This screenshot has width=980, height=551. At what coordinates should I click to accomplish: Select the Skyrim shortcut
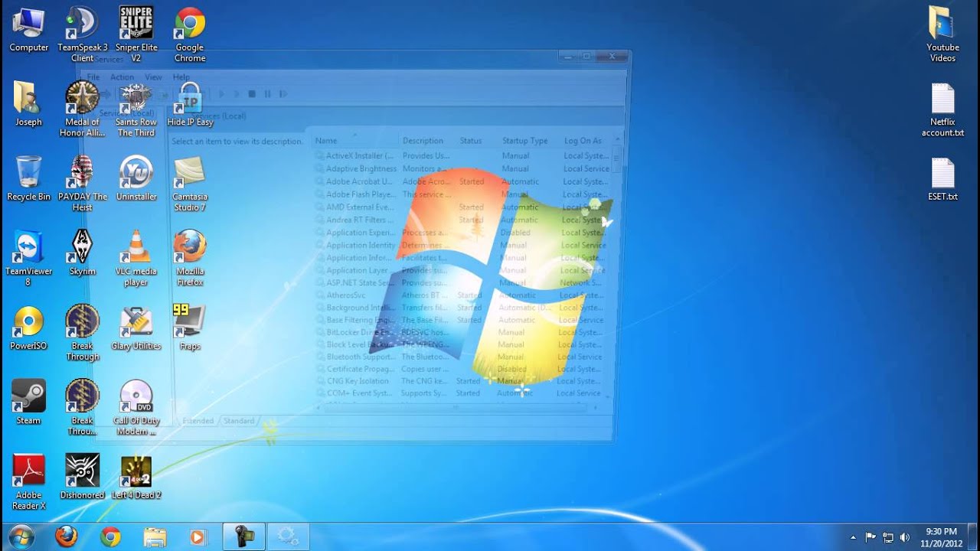82,253
